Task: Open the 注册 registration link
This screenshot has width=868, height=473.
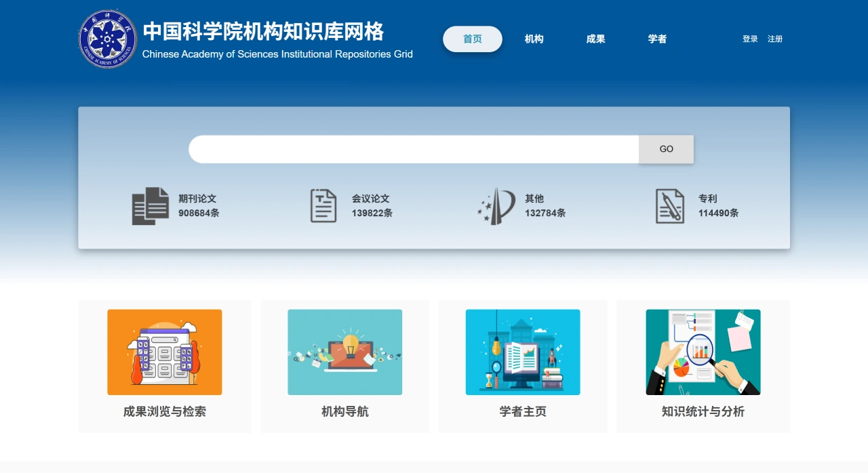Action: (x=775, y=39)
